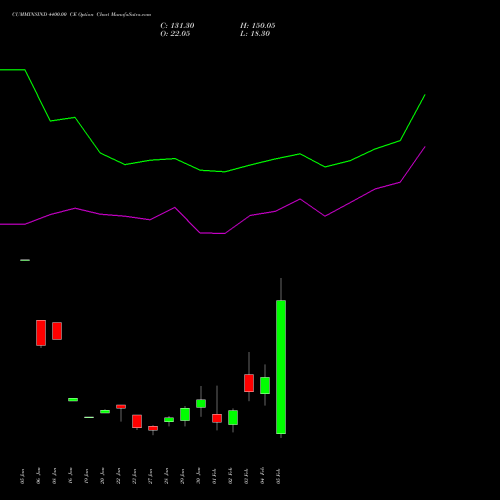Click the high value H: 150.05
Viewport: 500px width, 500px height.
point(258,26)
